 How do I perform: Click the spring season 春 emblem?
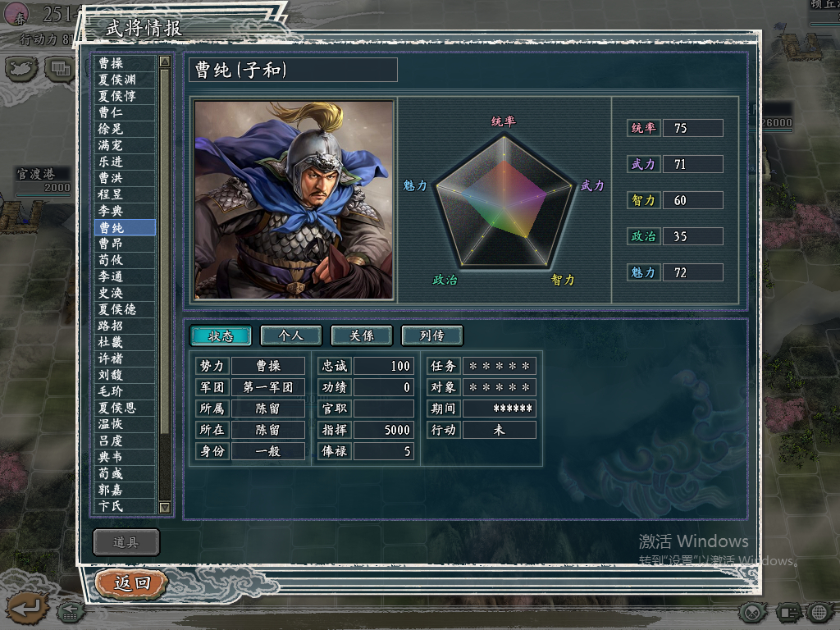(x=17, y=15)
